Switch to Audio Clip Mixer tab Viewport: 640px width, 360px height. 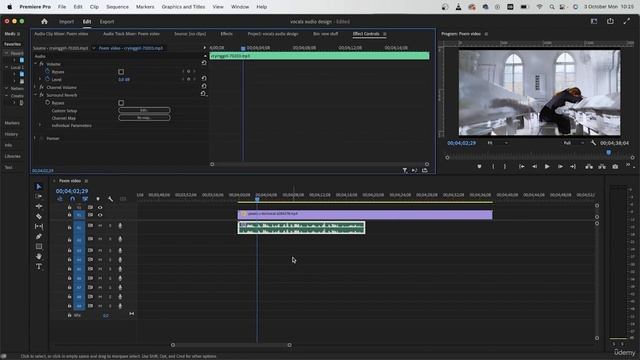coord(61,34)
